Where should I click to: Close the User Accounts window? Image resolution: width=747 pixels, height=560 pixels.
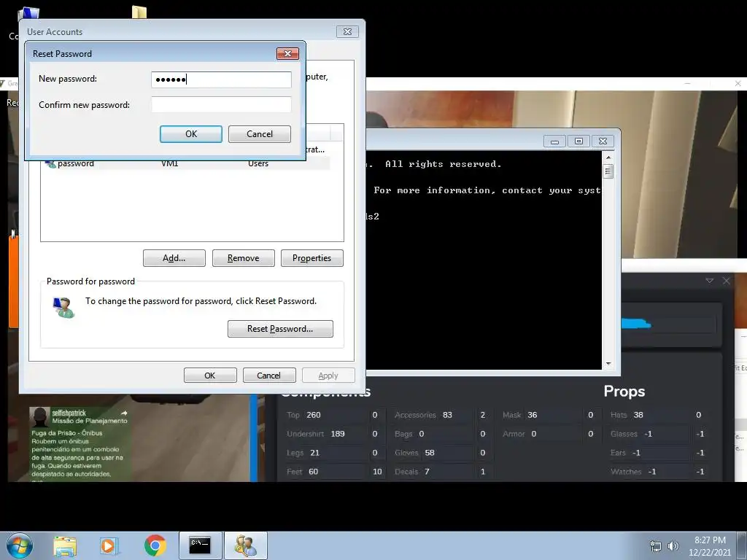(347, 31)
